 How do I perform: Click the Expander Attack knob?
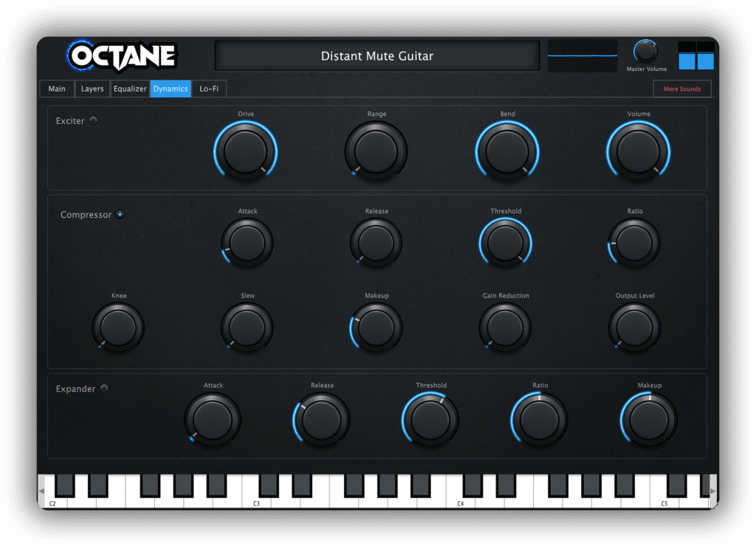pos(212,419)
